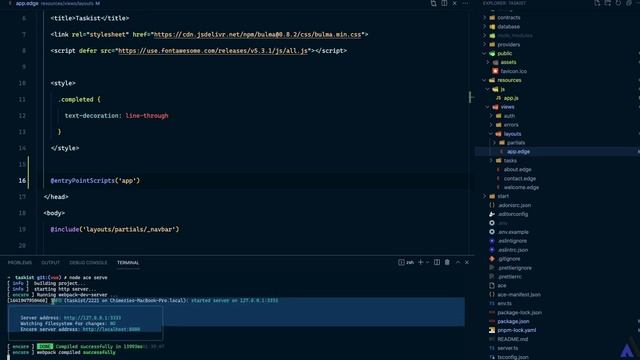Open Encore server address localhost link

click(x=111, y=329)
